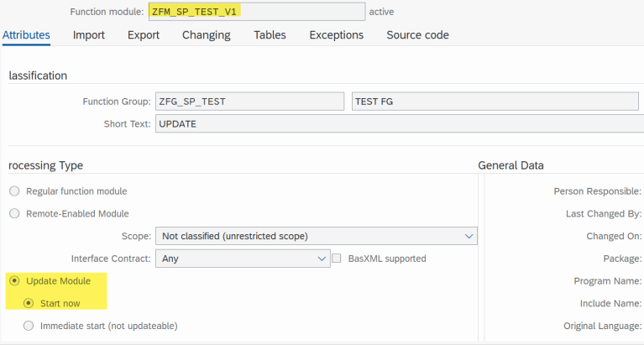Click the Attributes tab
644x345 pixels.
[26, 35]
